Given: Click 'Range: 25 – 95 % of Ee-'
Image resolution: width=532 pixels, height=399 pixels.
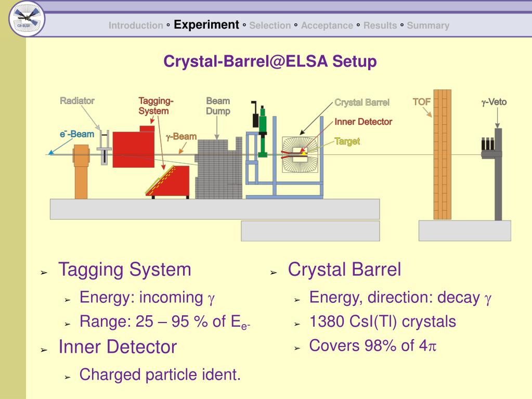Looking at the screenshot, I should tap(165, 321).
